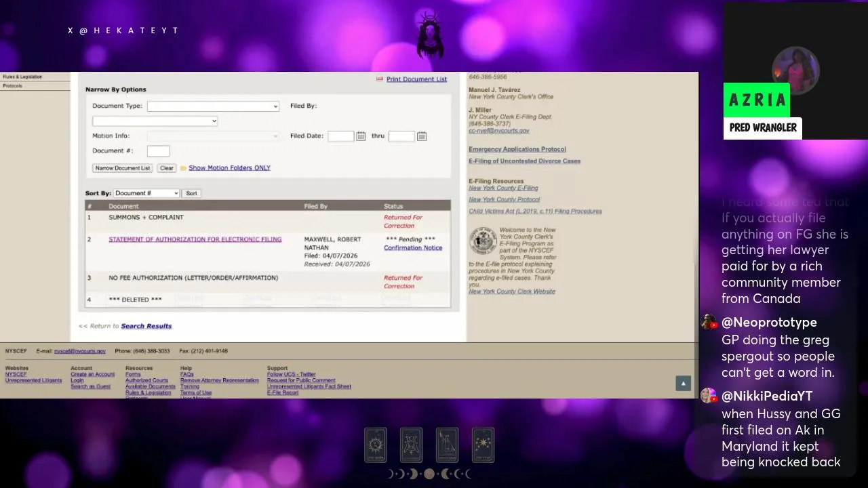Click Rules & Legislation in left sidebar

click(x=22, y=77)
